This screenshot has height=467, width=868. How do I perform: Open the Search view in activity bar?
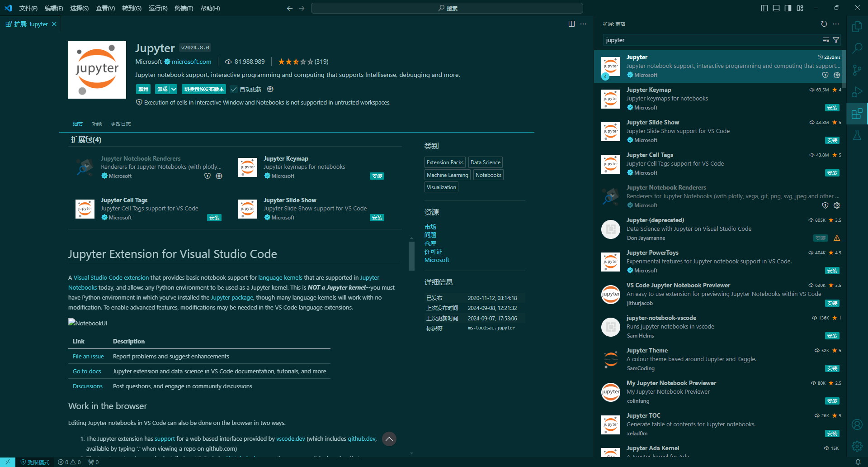pyautogui.click(x=857, y=48)
